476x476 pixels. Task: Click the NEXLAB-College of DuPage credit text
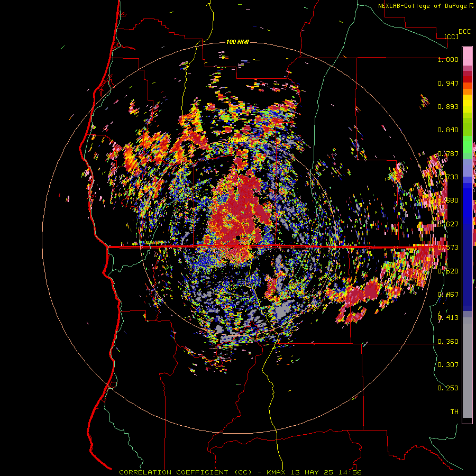422,6
